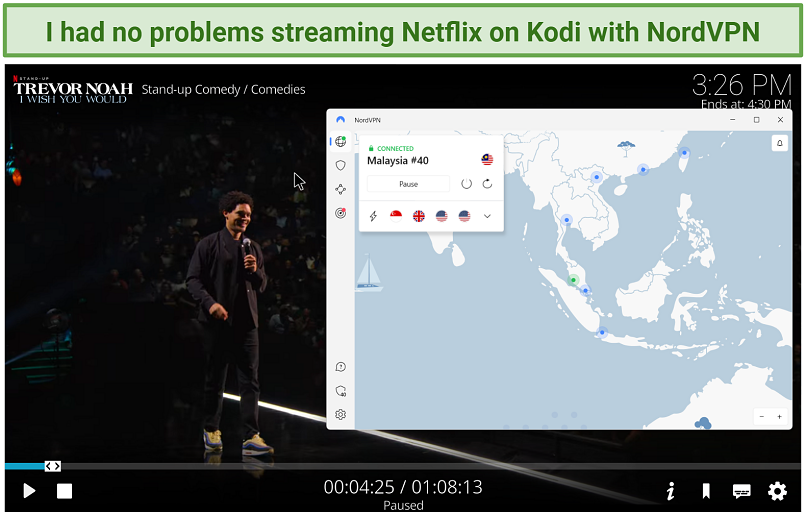The image size is (806, 515).
Task: Select the Australia server cluster on map
Action: (703, 424)
